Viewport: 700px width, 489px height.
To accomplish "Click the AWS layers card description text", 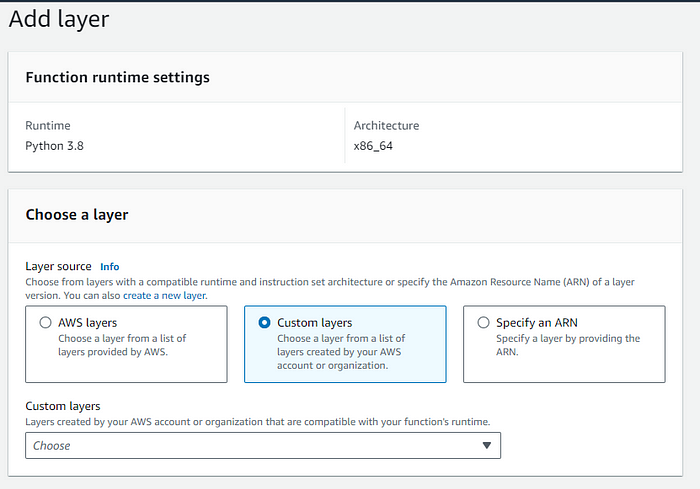I will [122, 345].
